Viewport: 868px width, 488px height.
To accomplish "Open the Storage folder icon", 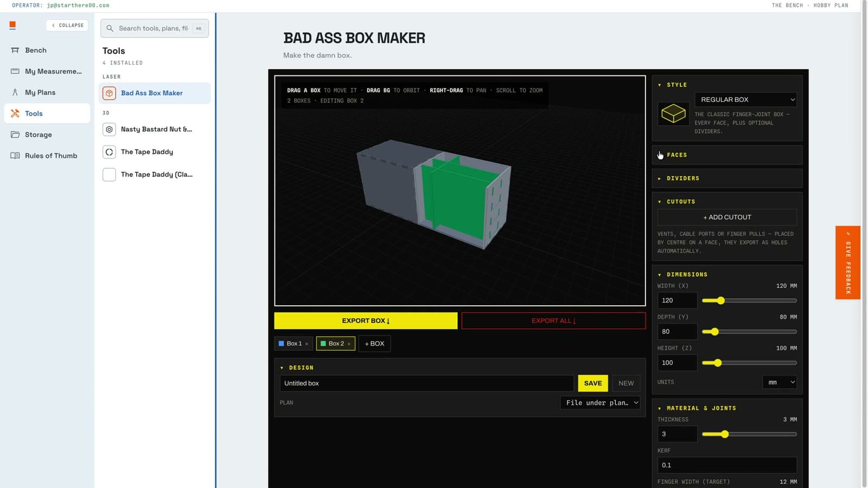I will pyautogui.click(x=15, y=134).
